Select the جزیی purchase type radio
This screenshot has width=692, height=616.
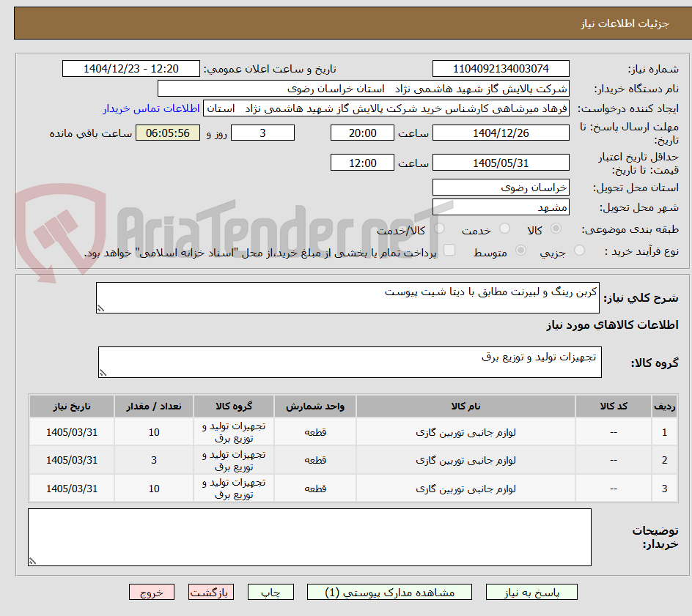tap(579, 251)
